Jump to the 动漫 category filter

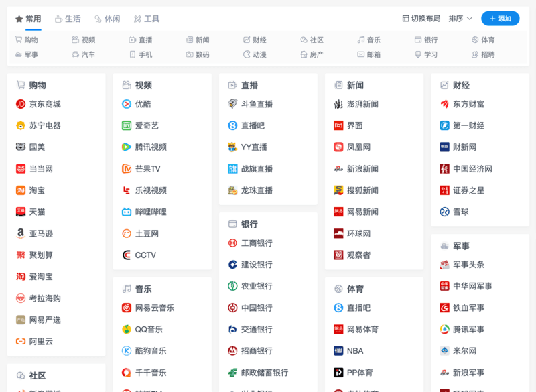pos(255,54)
